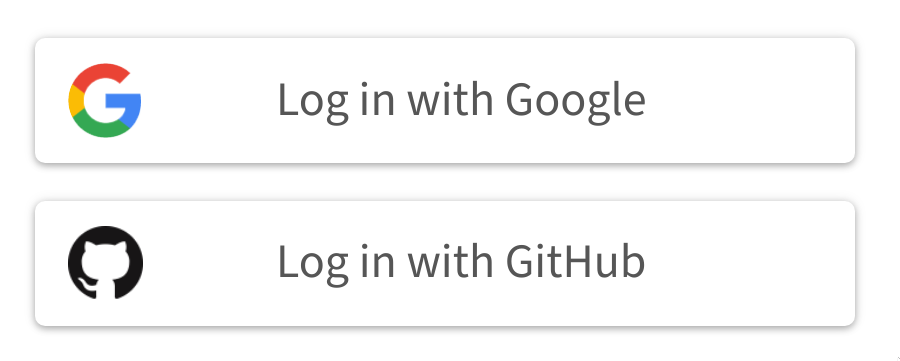The image size is (900, 361).
Task: Click the 'Log in with GitHub' text
Action: 461,262
